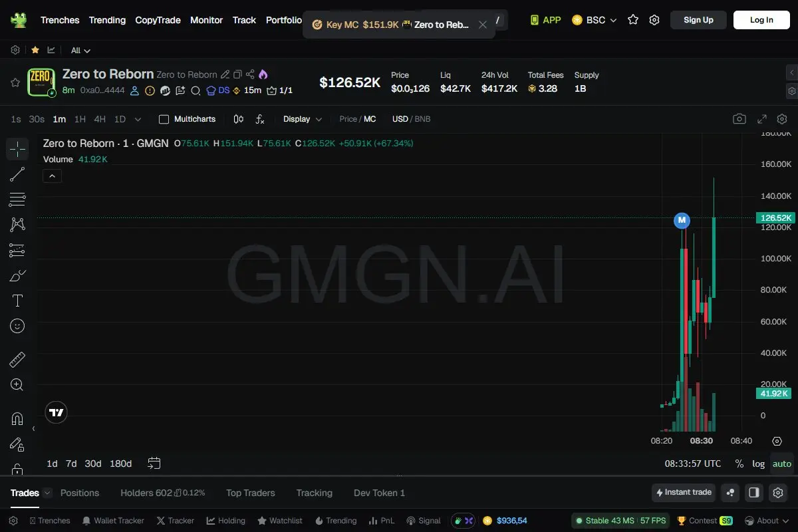Activate the zoom-in tool
This screenshot has width=798, height=532.
coord(17,385)
